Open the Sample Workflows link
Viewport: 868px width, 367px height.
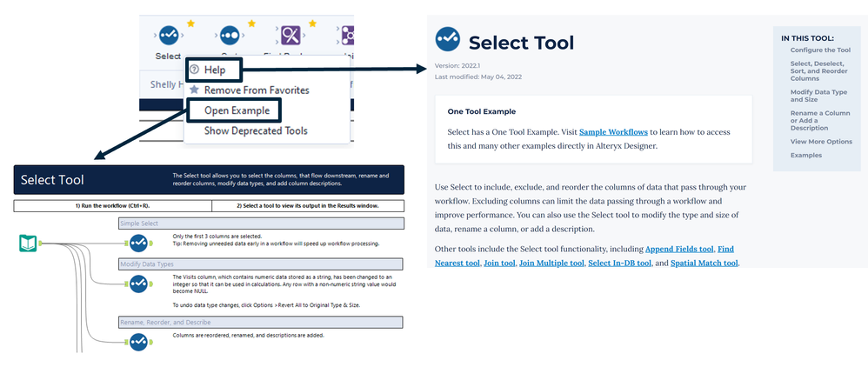pyautogui.click(x=613, y=131)
